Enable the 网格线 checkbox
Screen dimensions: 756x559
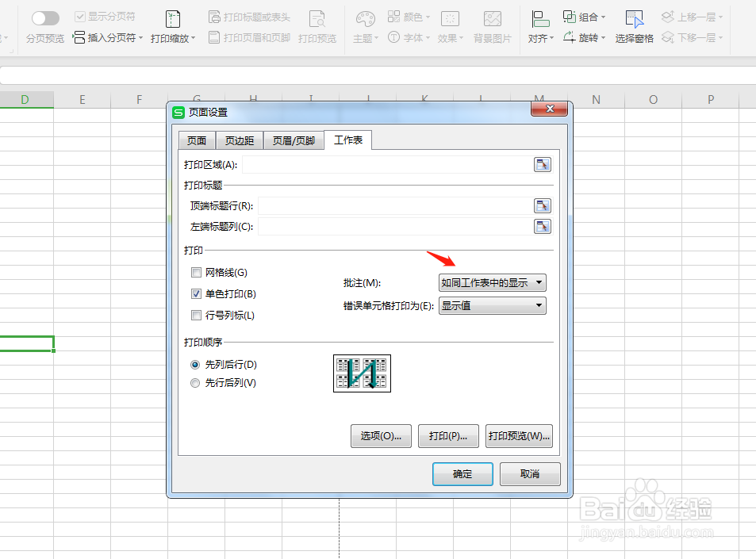tap(196, 272)
